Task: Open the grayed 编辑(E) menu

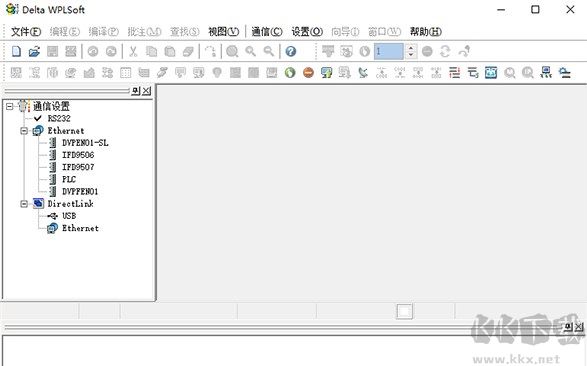Action: 65,32
